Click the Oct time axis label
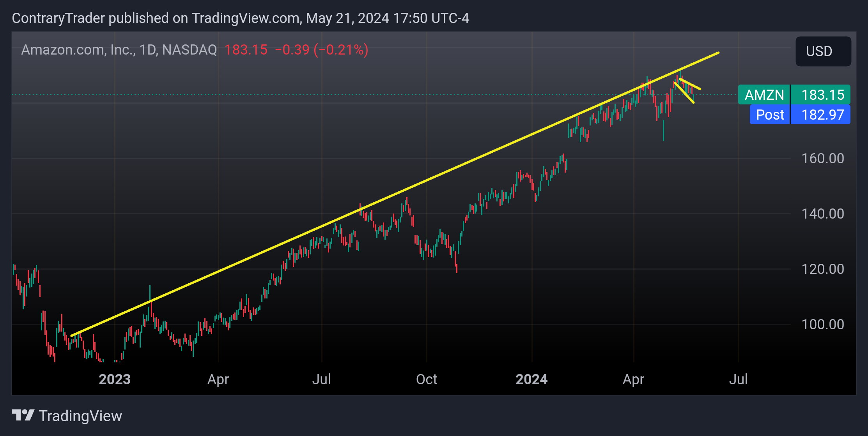Viewport: 868px width, 436px height. [x=427, y=379]
